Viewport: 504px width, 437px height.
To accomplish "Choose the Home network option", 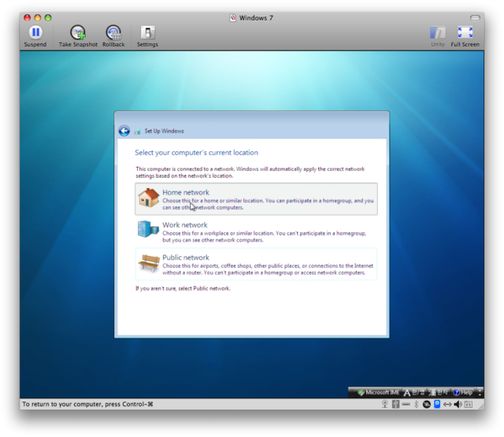I will tap(256, 199).
